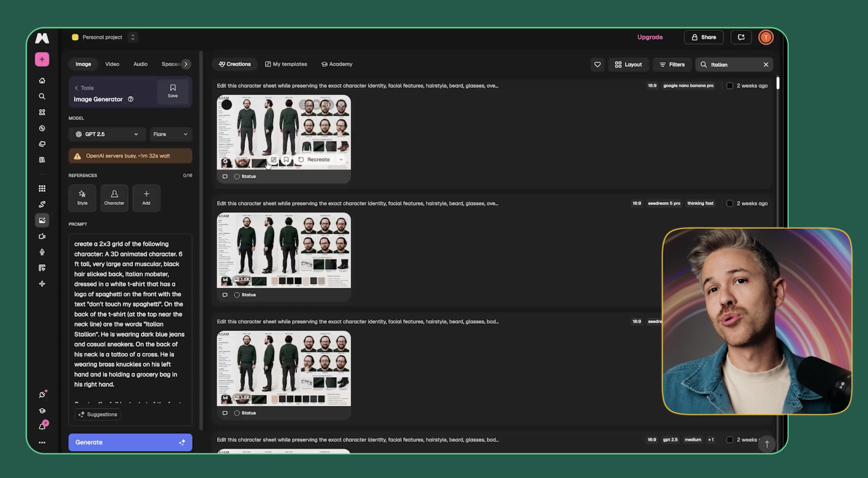Image resolution: width=868 pixels, height=478 pixels.
Task: Open the Home icon in sidebar
Action: (x=42, y=80)
